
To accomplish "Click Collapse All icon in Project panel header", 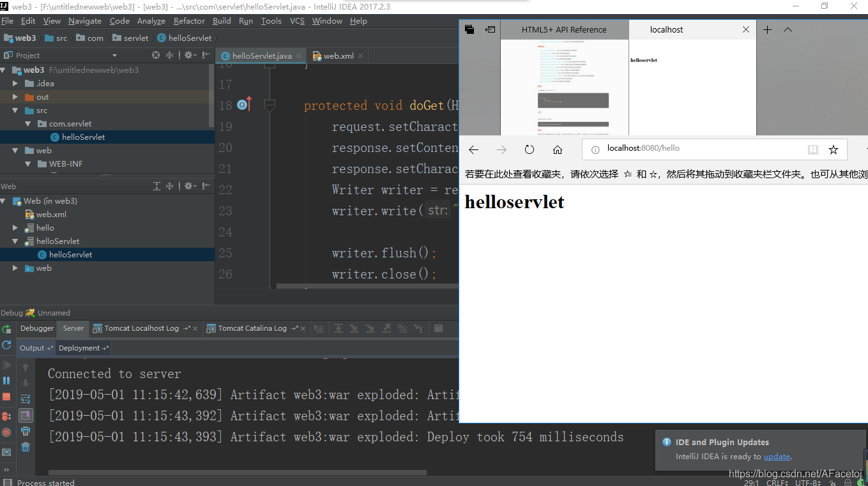I will (x=170, y=56).
